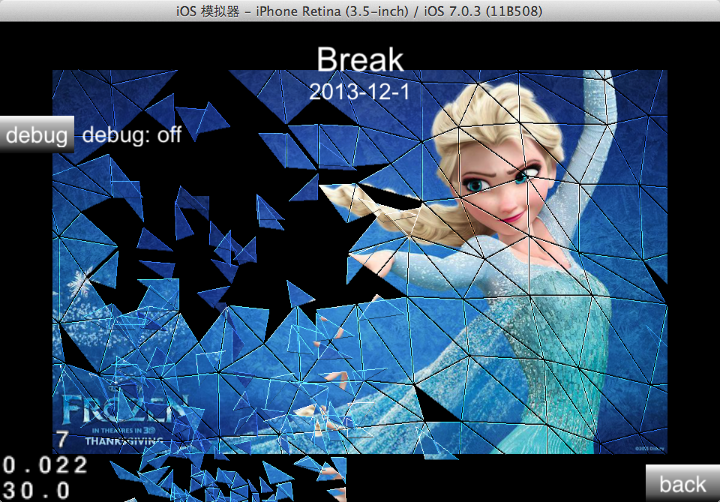Toggle the debug button

pos(36,135)
